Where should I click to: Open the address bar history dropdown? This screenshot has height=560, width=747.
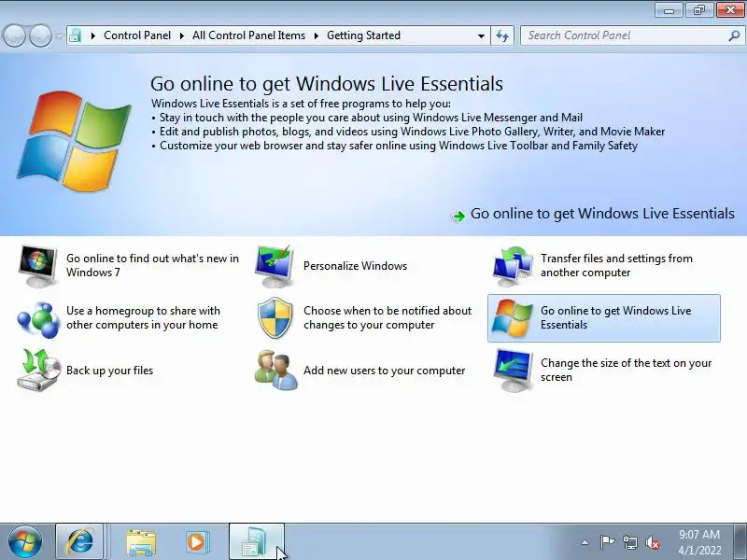coord(481,35)
